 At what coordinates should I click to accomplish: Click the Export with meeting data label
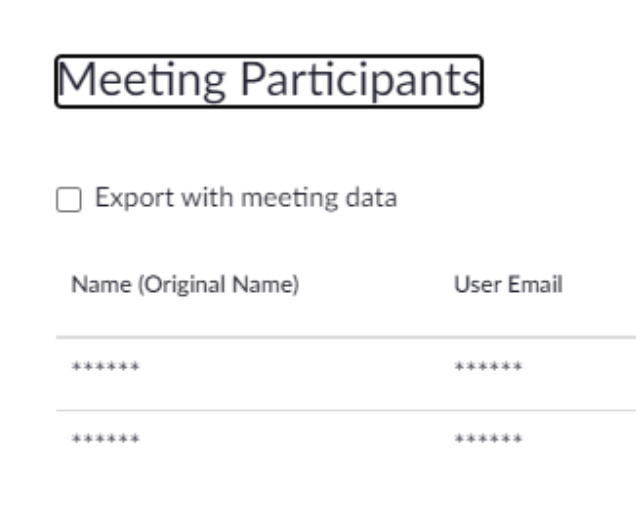[246, 198]
